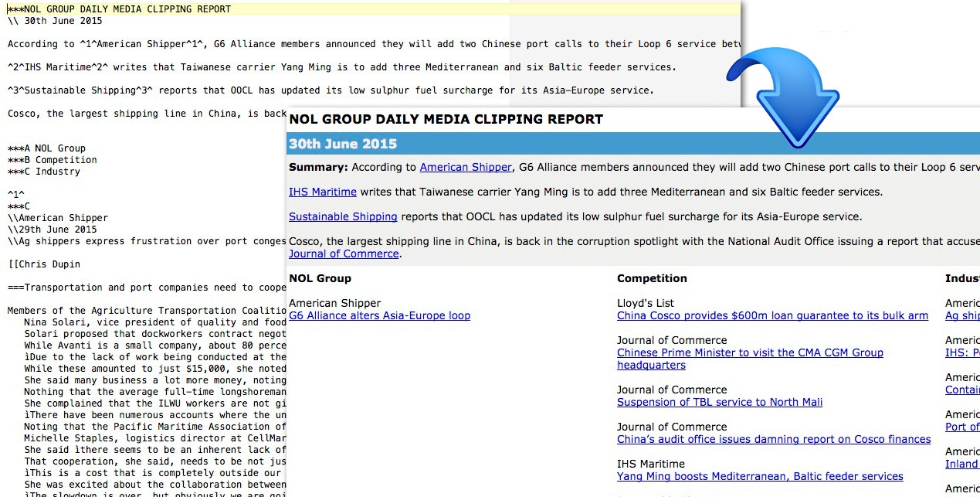Viewport: 980px width, 497px height.
Task: Click the 'Lloyd's List' source name
Action: coord(646,303)
